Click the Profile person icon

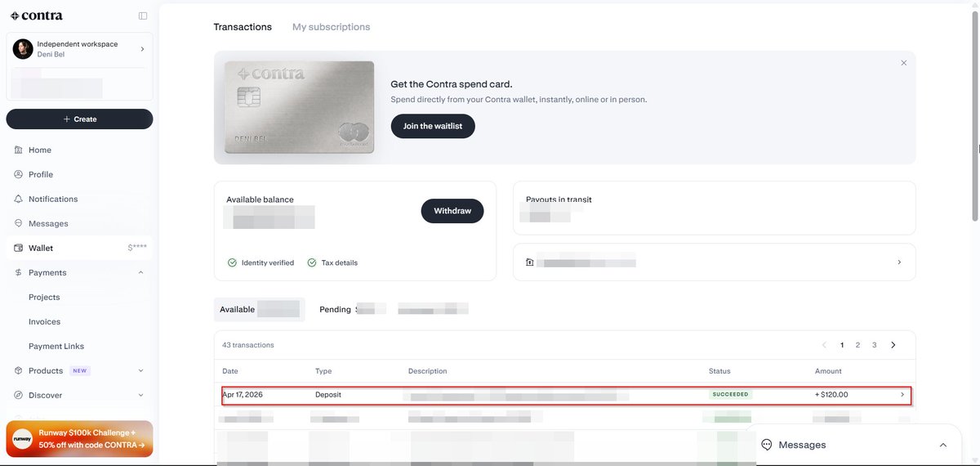click(18, 174)
